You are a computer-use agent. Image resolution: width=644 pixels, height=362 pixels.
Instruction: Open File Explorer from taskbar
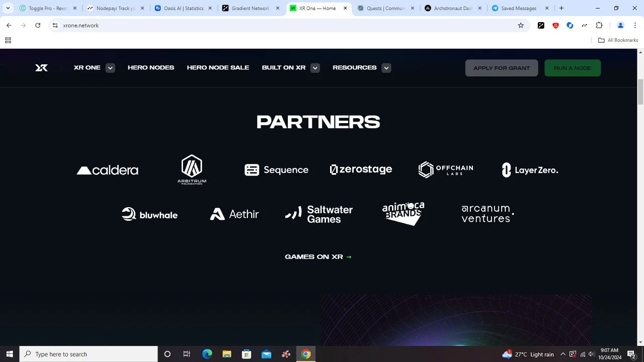[226, 354]
